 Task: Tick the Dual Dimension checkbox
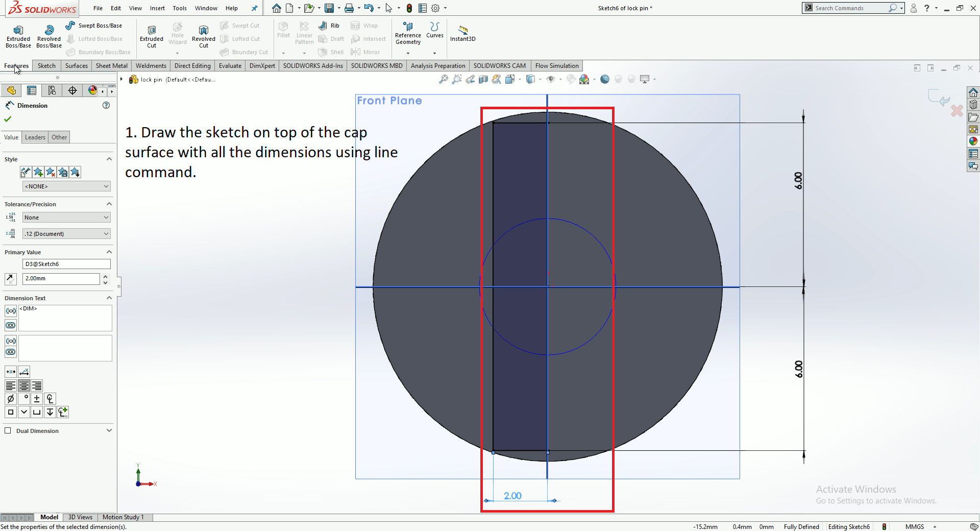point(8,430)
